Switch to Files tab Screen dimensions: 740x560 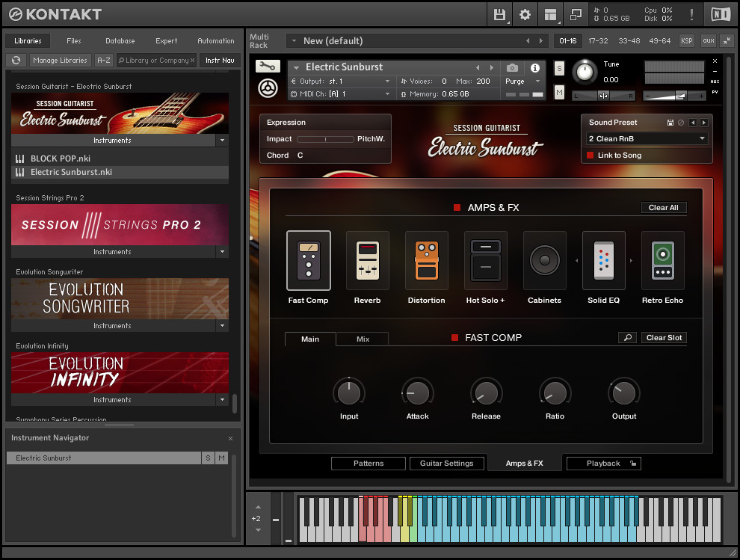[x=73, y=41]
